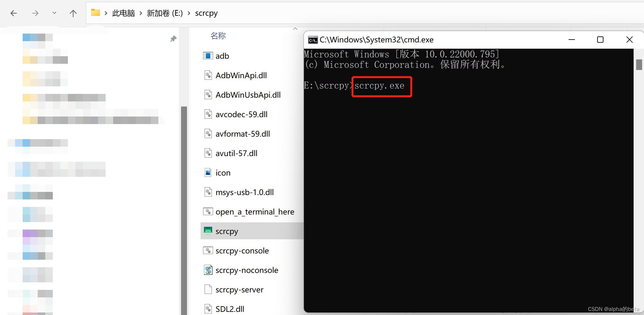
Task: Collapse the details pane with the chevron above 名称
Action: click(295, 28)
